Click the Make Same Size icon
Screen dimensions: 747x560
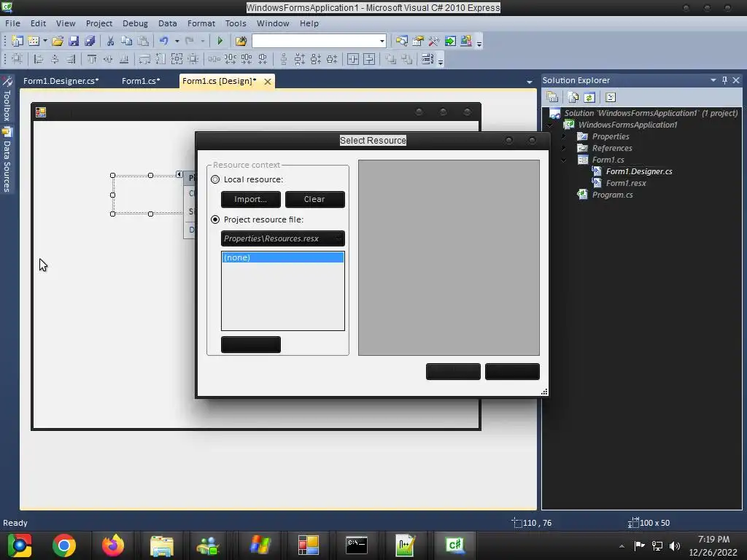pos(177,59)
